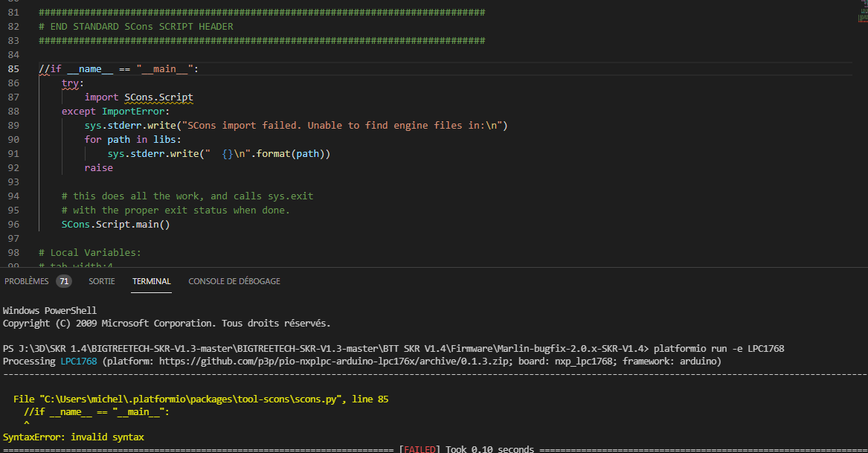Click the platformio run -e LPC1768 command
This screenshot has width=868, height=453.
click(718, 348)
